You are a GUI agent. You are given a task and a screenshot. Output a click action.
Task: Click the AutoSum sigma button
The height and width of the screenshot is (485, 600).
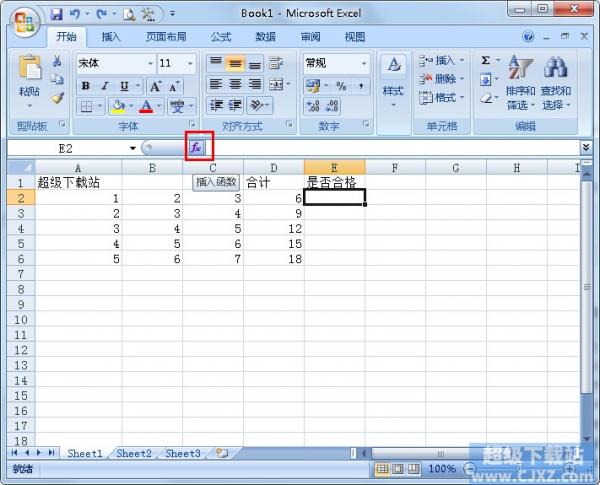click(486, 60)
